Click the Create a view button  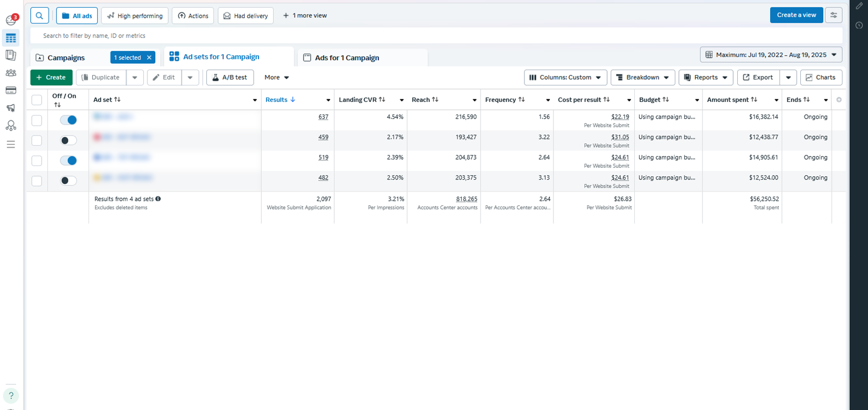point(796,15)
